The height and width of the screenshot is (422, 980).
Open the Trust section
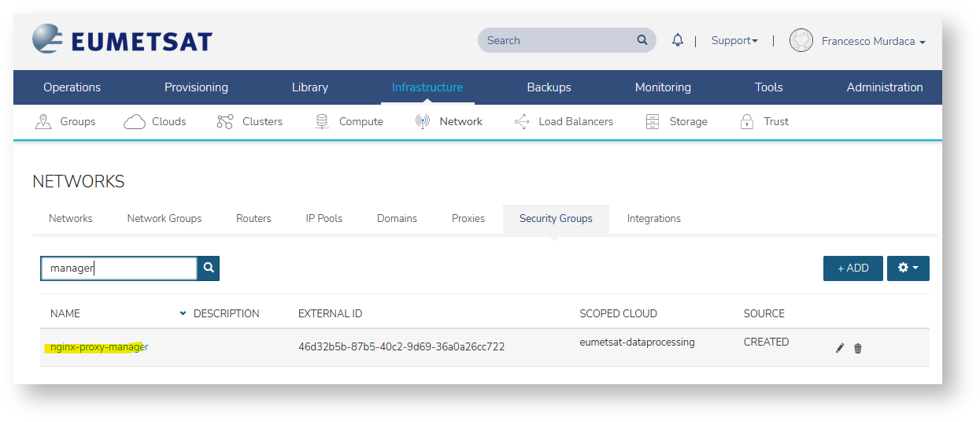point(764,121)
